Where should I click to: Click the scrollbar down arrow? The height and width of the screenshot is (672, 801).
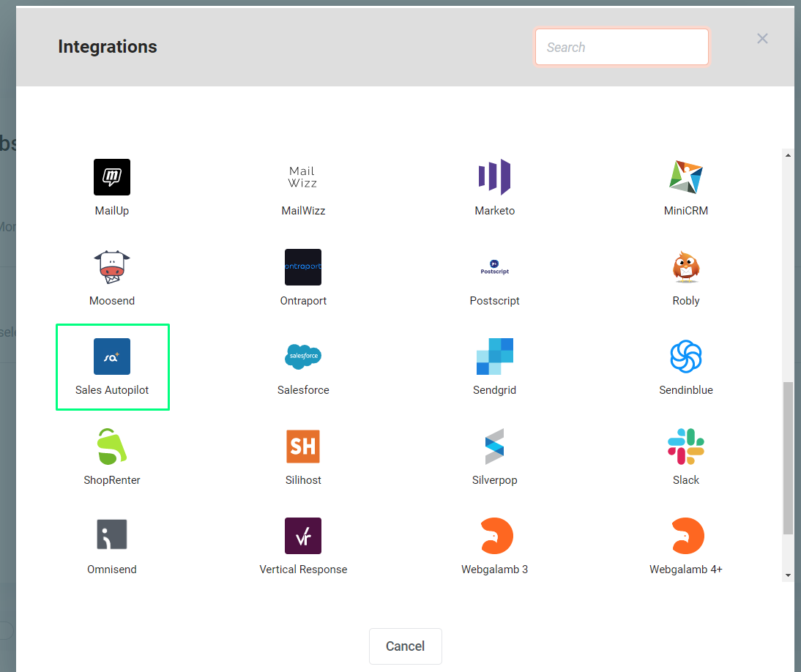789,575
